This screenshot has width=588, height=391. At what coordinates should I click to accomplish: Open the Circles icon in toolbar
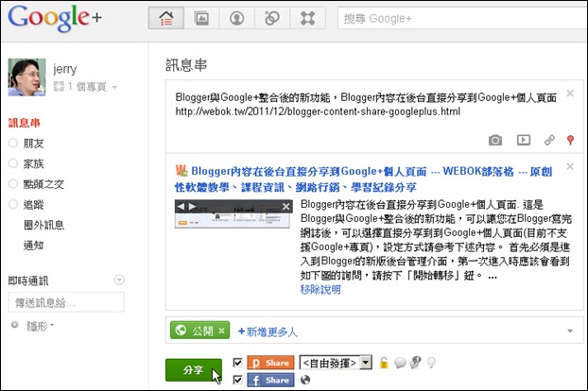[x=272, y=18]
